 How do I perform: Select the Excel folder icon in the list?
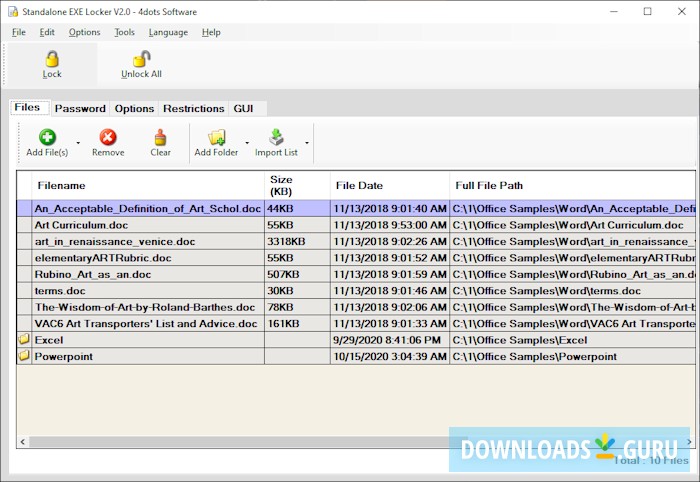[24, 339]
